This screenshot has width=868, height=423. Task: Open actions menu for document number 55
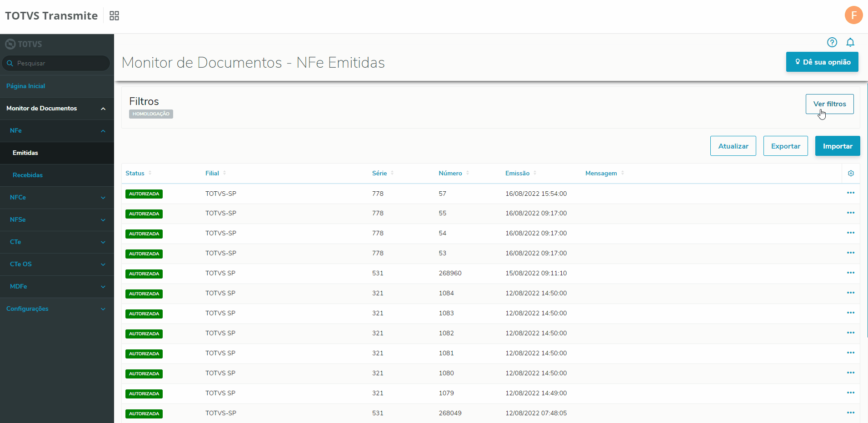tap(850, 213)
